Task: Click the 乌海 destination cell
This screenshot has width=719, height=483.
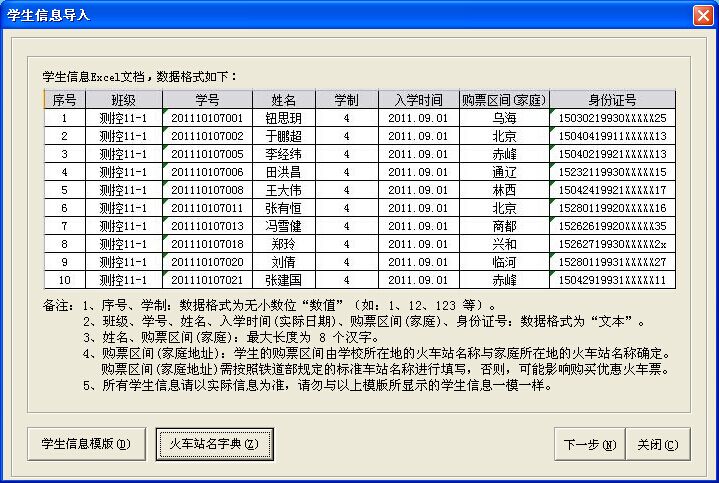Action: (504, 118)
